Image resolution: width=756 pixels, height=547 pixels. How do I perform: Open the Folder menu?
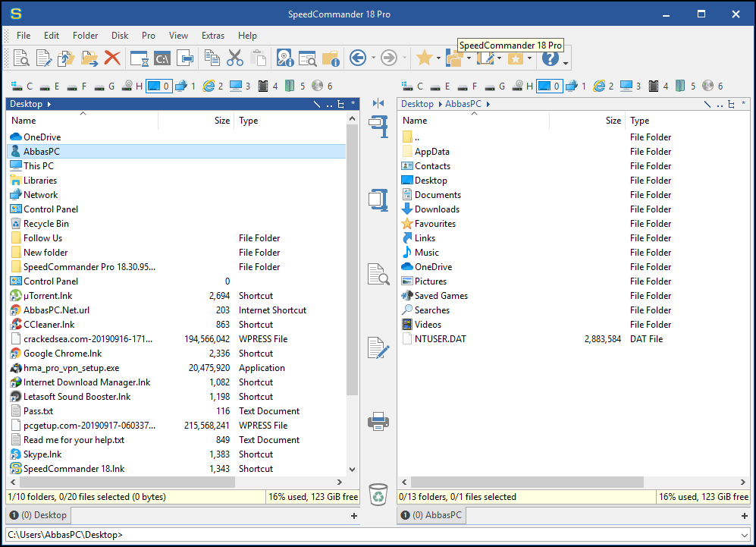[86, 35]
